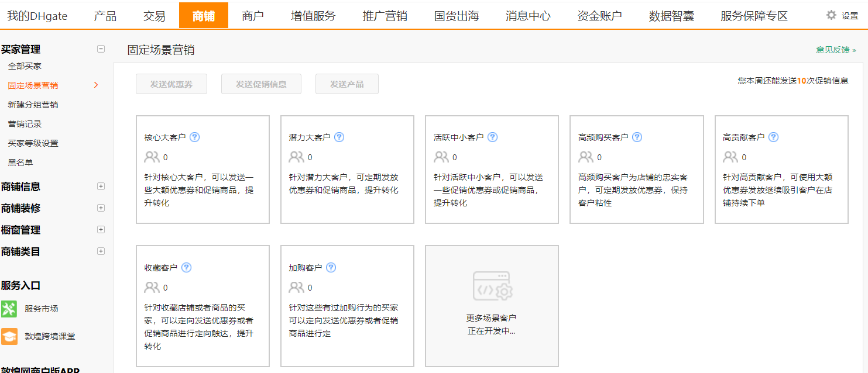Click the settings gear icon

coord(831,15)
